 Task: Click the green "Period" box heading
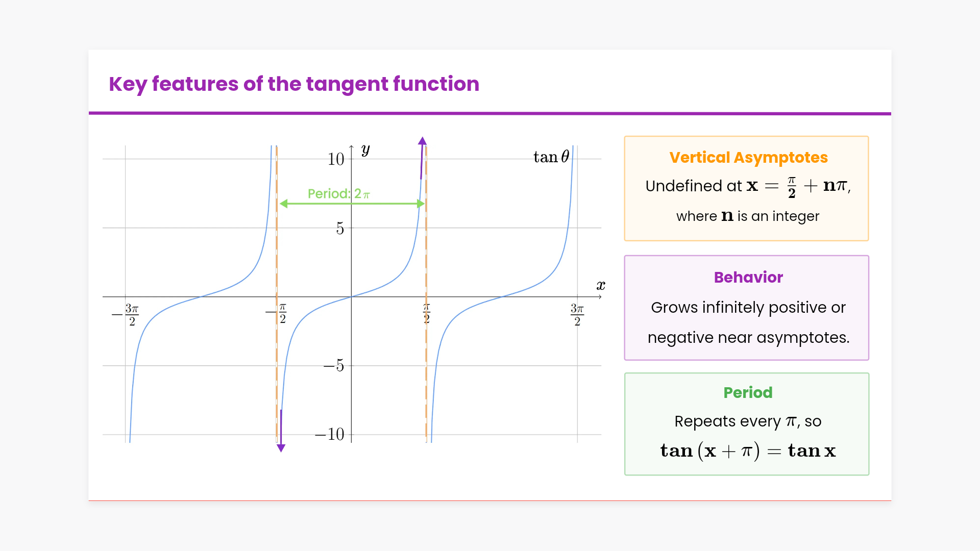click(748, 392)
